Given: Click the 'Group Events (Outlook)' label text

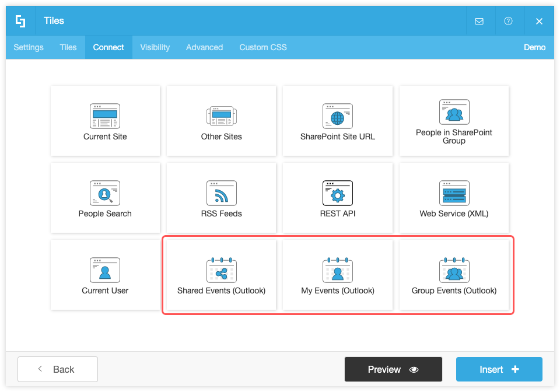Looking at the screenshot, I should pos(454,290).
